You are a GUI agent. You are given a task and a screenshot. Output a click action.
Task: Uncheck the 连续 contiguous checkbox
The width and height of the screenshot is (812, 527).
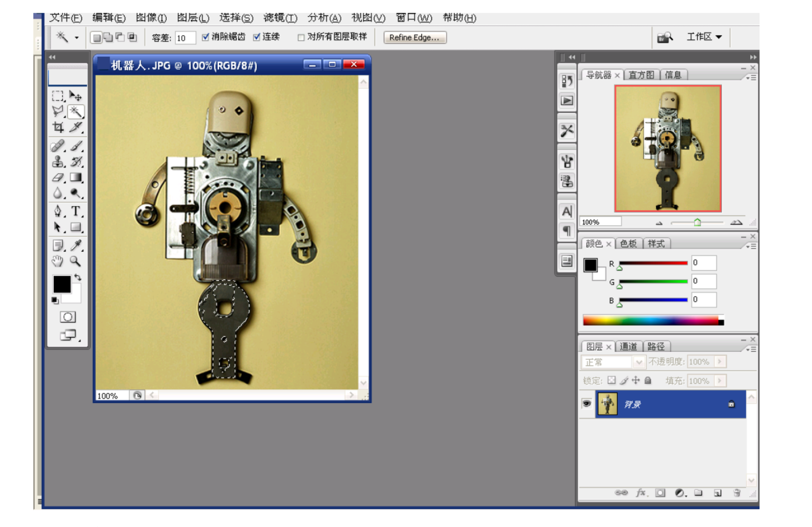(256, 37)
